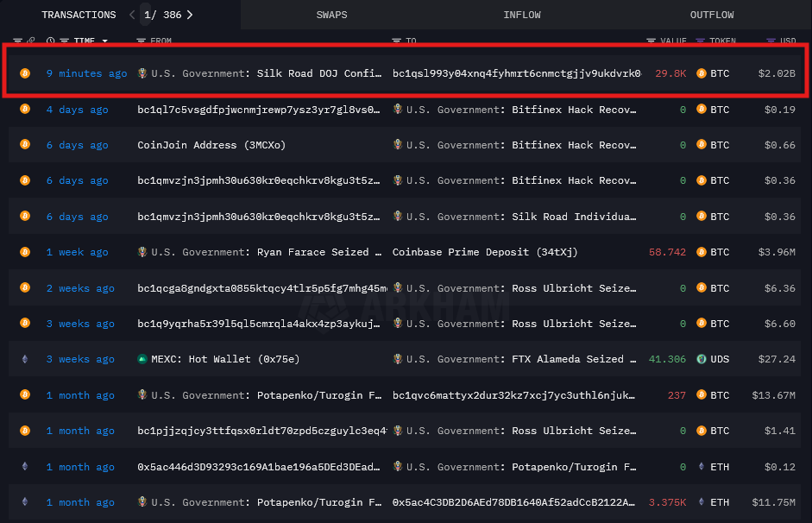Viewport: 812px width, 523px height.
Task: Click the U.S. Government badge beside Silk Road Individua…
Action: point(398,216)
